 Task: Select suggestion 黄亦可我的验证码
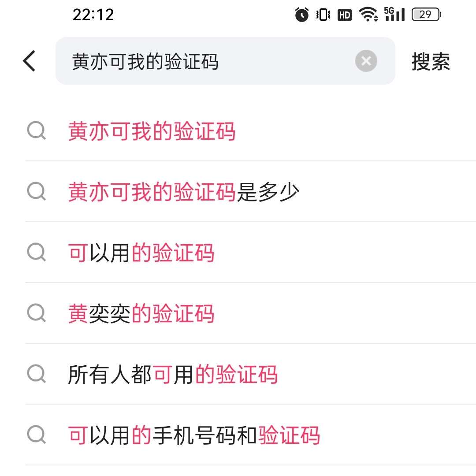[x=152, y=131]
